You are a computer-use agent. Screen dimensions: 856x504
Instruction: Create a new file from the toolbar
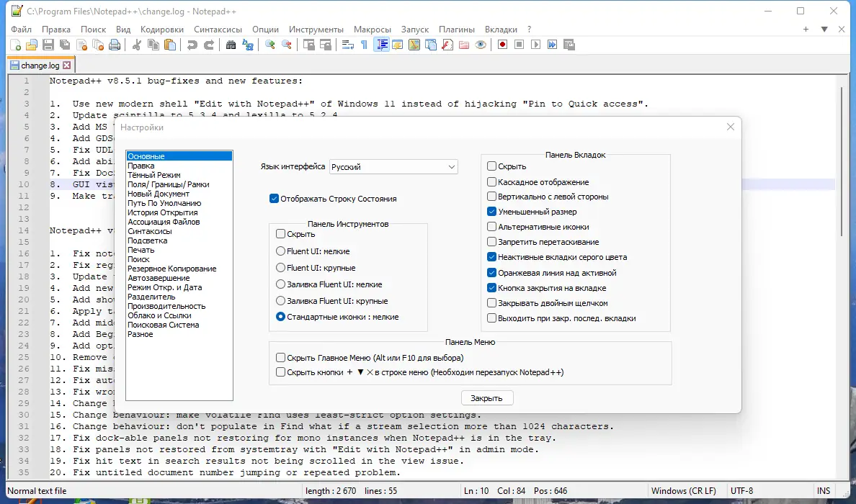click(x=15, y=45)
